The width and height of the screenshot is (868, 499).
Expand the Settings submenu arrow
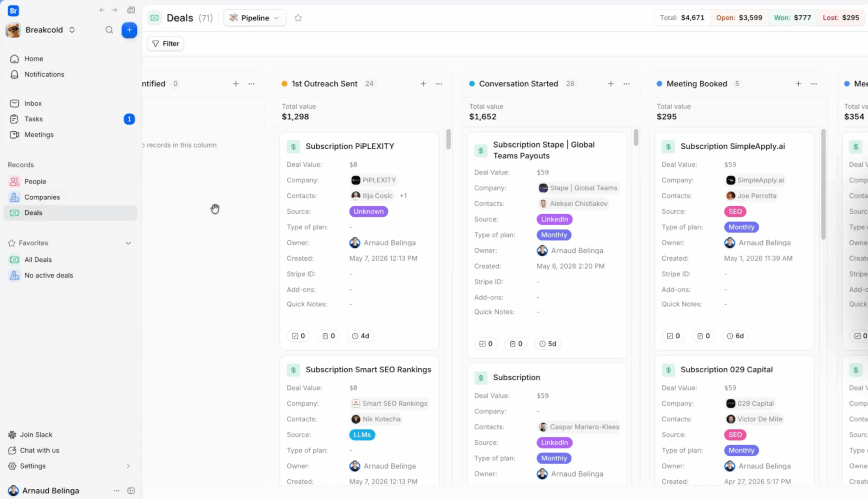tap(128, 466)
